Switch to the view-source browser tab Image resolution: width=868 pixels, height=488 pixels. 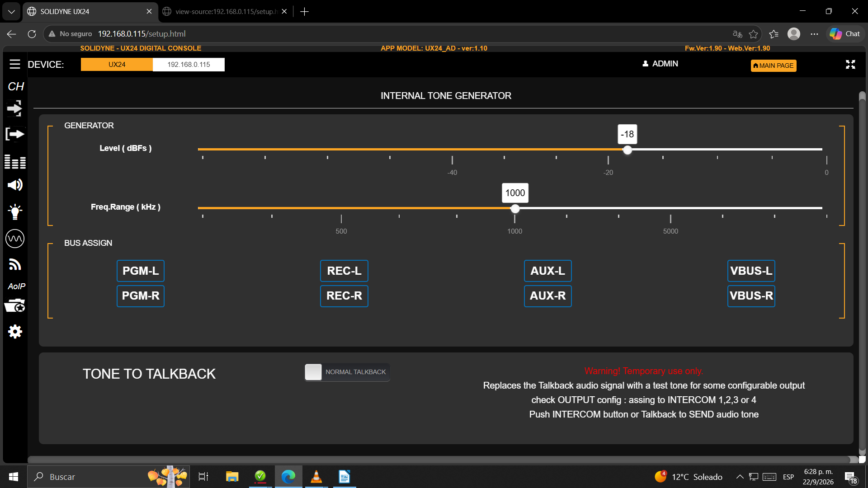click(x=225, y=11)
